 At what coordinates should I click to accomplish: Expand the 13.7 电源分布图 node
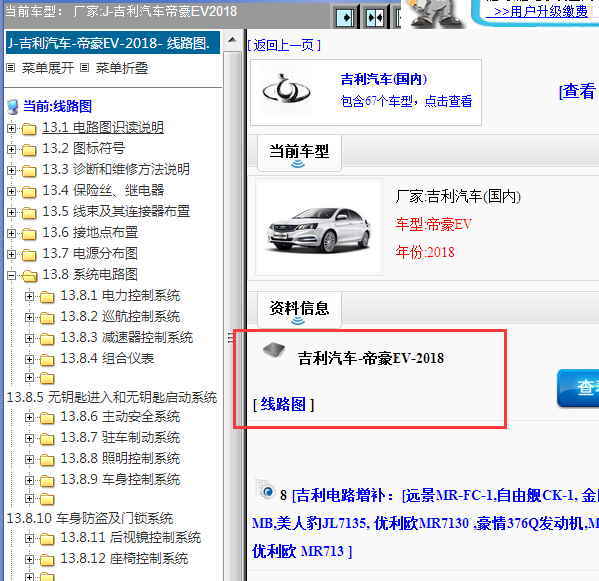[x=11, y=254]
